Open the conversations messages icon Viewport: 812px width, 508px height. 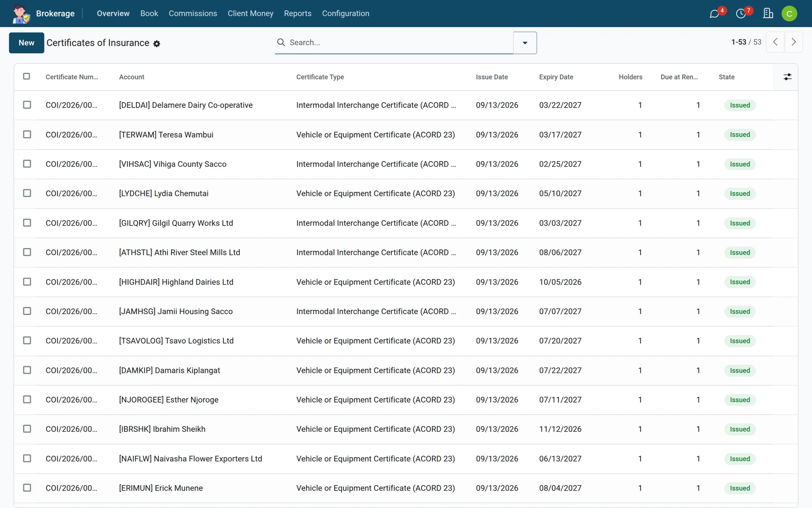pyautogui.click(x=715, y=14)
